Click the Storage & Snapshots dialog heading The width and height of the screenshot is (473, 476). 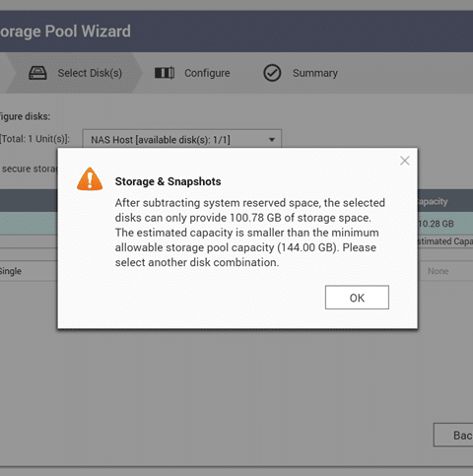pos(168,181)
